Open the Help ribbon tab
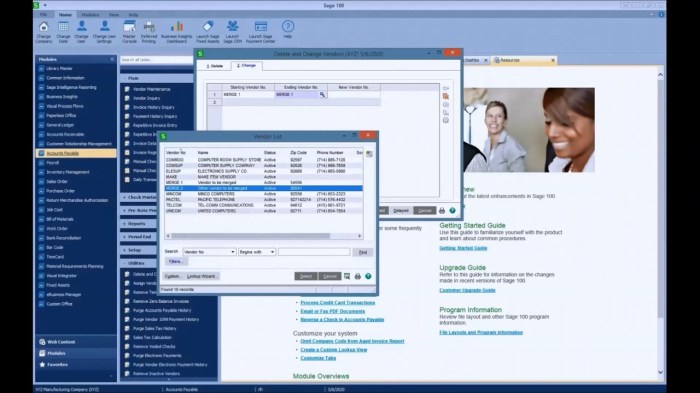This screenshot has height=393, width=700. 133,15
